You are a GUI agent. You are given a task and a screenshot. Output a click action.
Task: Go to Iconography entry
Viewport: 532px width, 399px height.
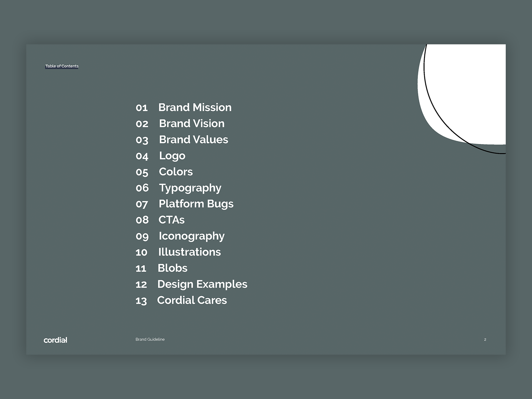coord(192,236)
